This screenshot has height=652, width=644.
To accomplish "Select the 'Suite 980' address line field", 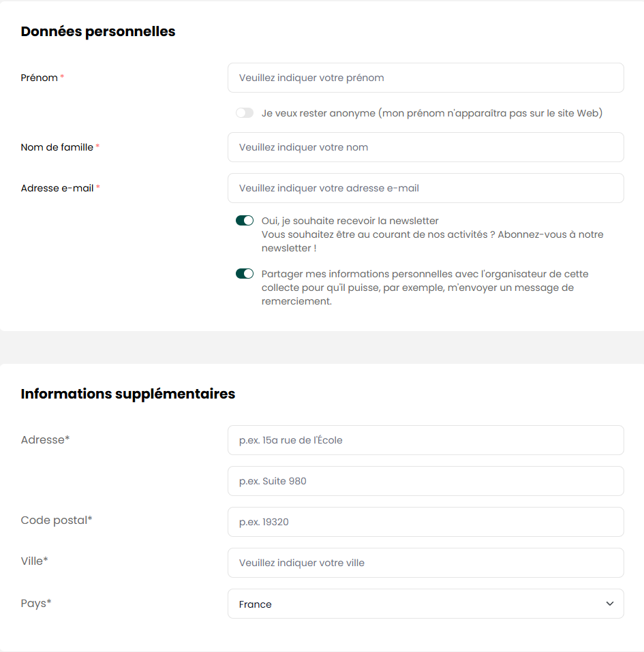I will (x=425, y=481).
